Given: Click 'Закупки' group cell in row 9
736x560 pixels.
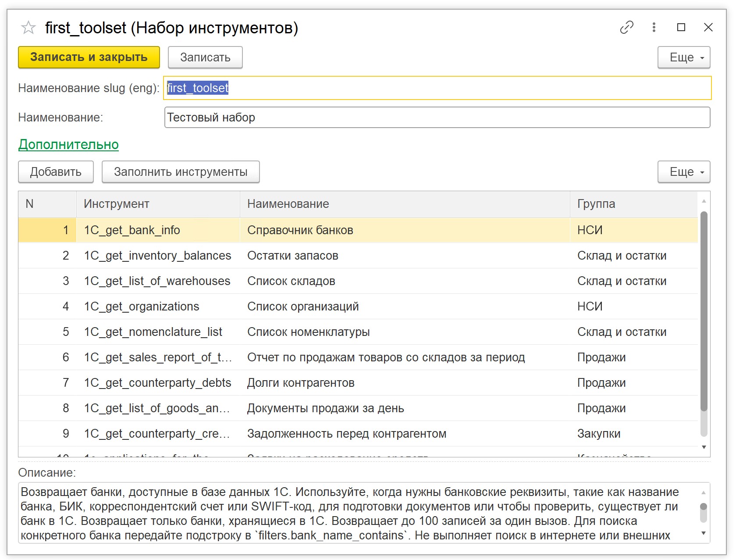Looking at the screenshot, I should coord(634,434).
